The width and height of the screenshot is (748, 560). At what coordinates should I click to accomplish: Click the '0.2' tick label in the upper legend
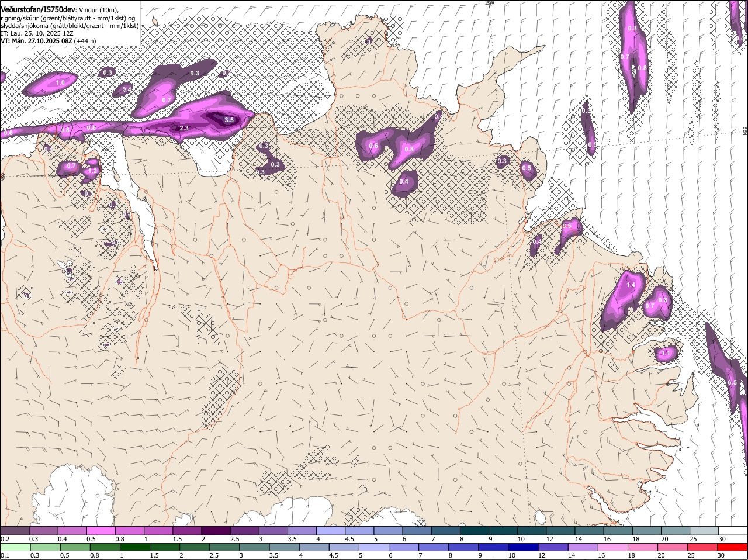5,538
